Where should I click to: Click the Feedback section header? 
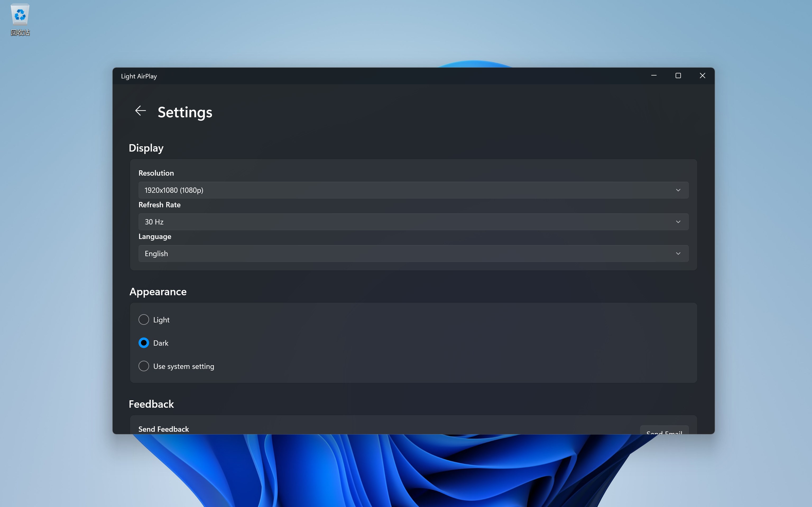151,404
